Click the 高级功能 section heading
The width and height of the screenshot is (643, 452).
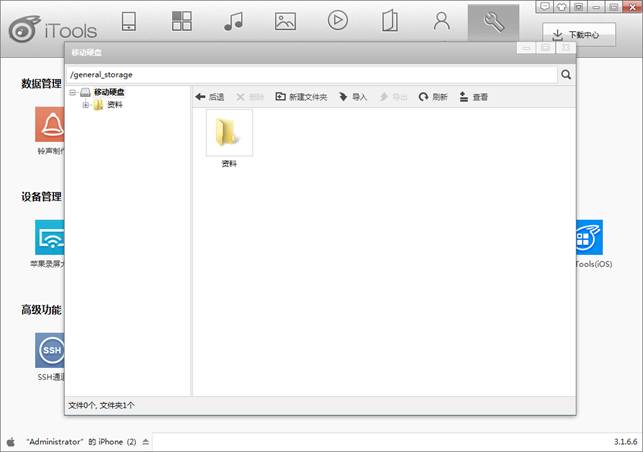tap(41, 310)
